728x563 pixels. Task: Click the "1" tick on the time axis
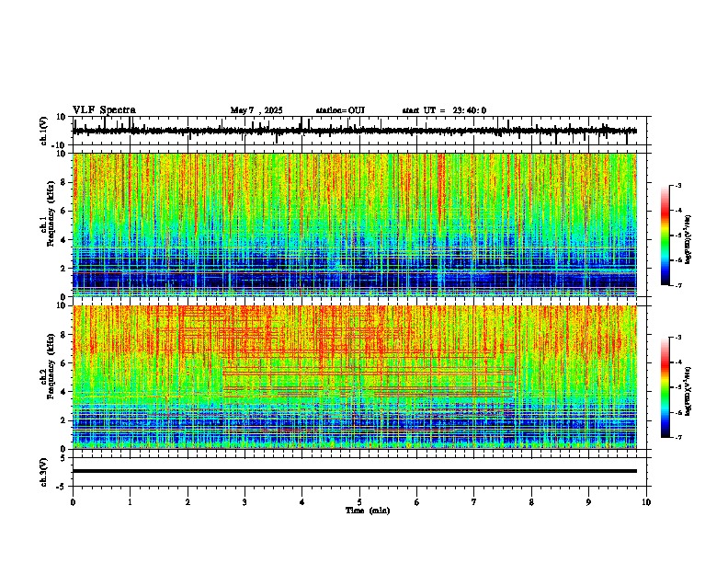pyautogui.click(x=130, y=502)
